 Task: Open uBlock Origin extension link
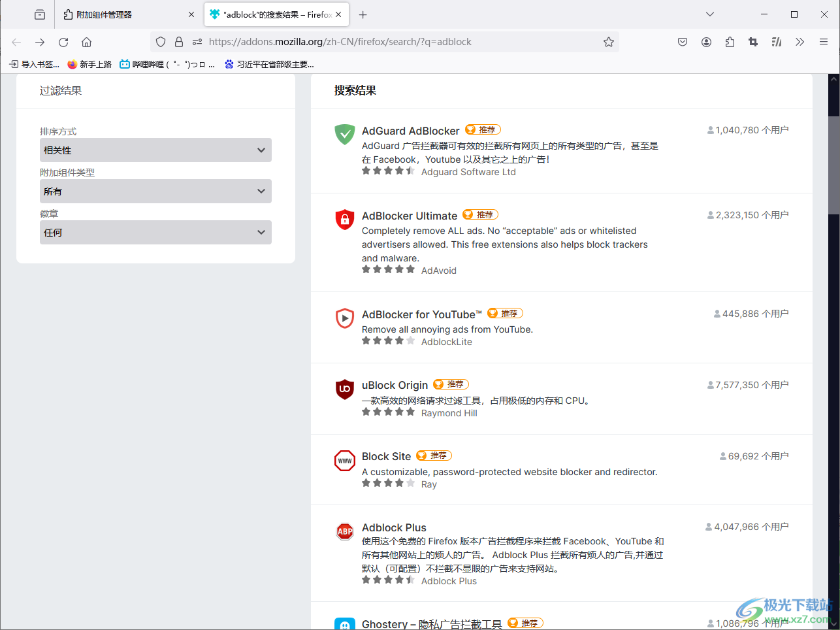click(x=395, y=385)
